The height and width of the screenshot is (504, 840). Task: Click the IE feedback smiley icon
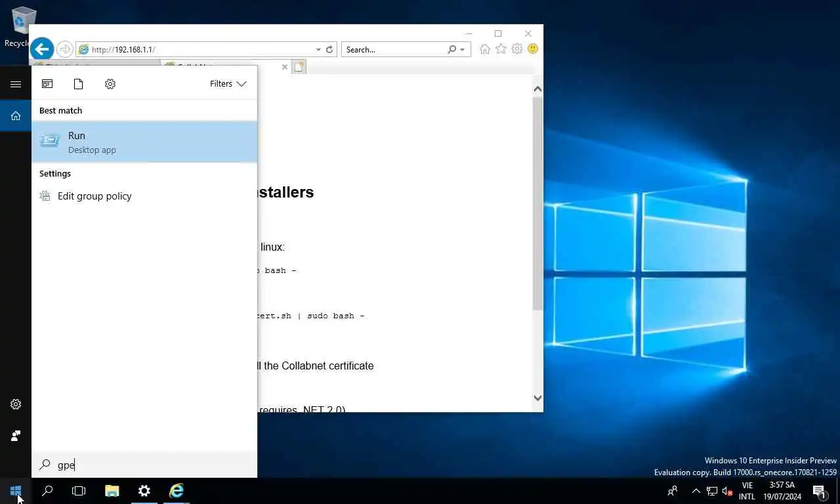(x=533, y=49)
